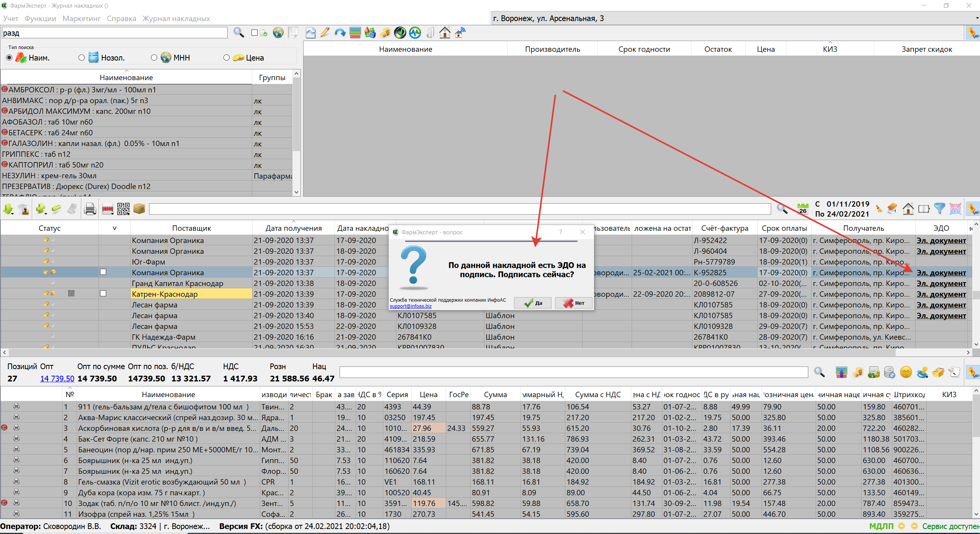Open the support@infoas.biz email link

tap(410, 306)
